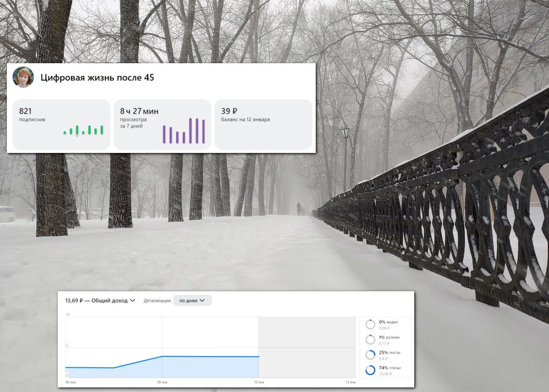Click the 'Детализация' label
Screen dimensions: 549x392
(157, 301)
